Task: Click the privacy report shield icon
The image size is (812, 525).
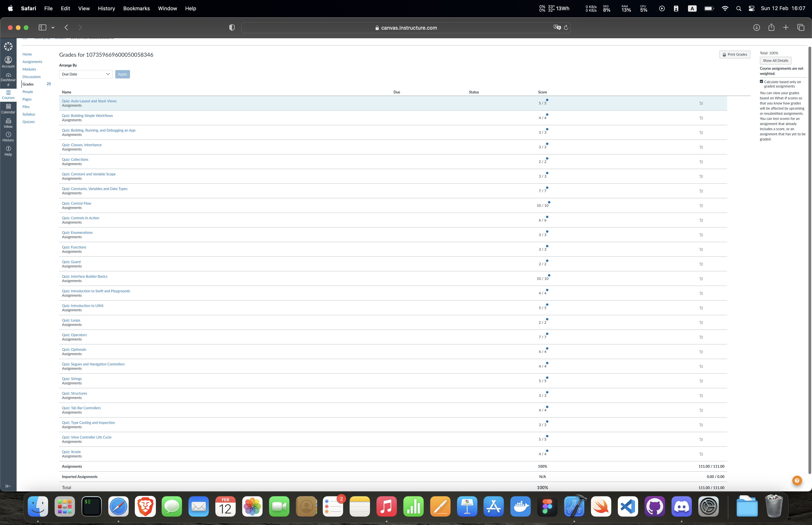Action: click(232, 28)
